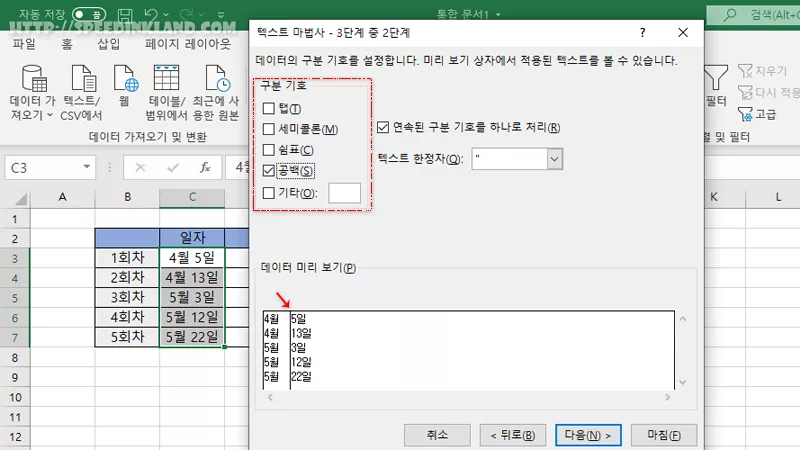Click the select-all corner triangle of sheet
Viewport: 800px width, 450px height.
pyautogui.click(x=21, y=198)
